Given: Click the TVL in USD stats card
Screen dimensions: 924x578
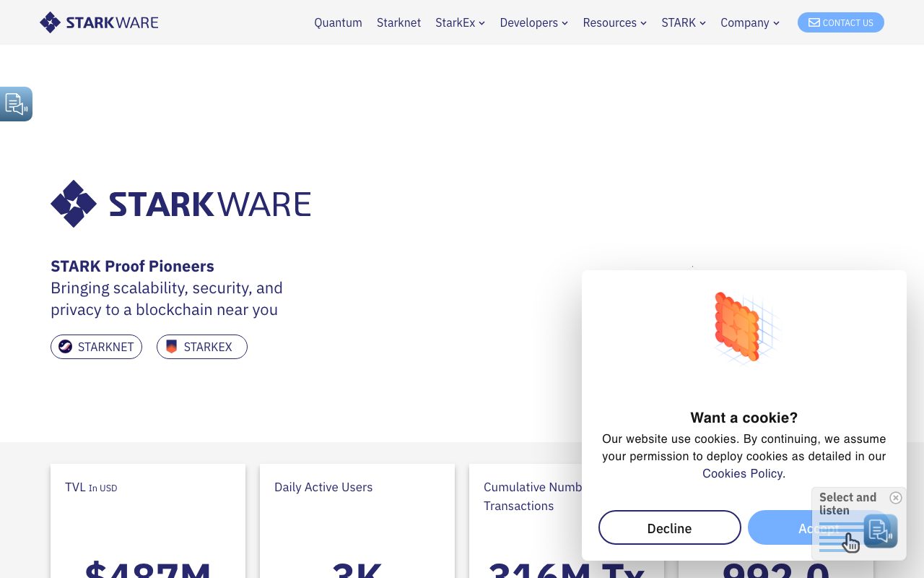Looking at the screenshot, I should pyautogui.click(x=148, y=521).
